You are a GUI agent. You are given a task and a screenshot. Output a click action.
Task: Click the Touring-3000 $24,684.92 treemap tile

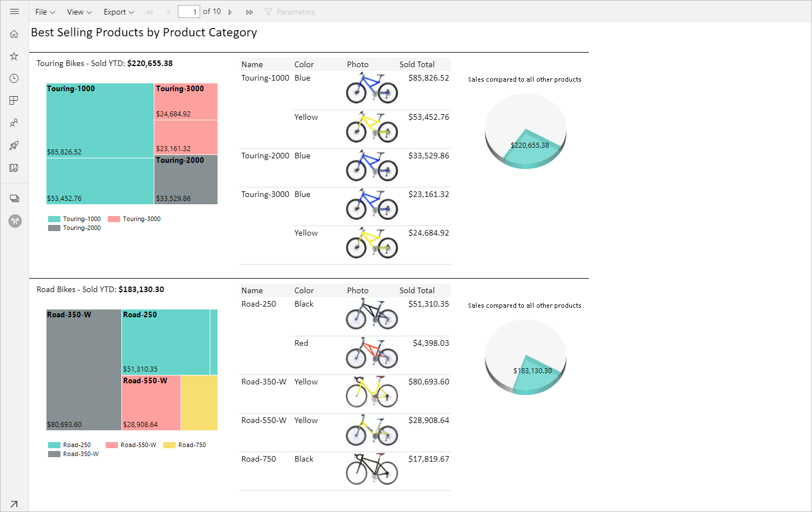tap(186, 101)
